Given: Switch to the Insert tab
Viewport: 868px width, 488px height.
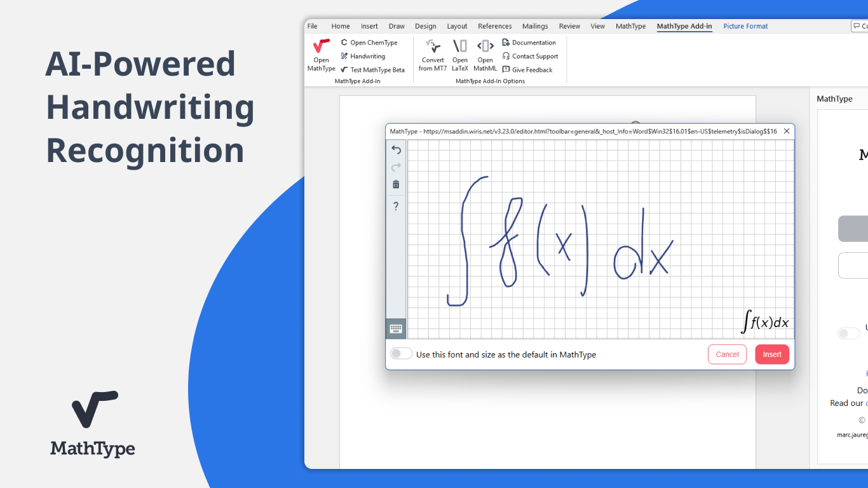Looking at the screenshot, I should (x=369, y=26).
